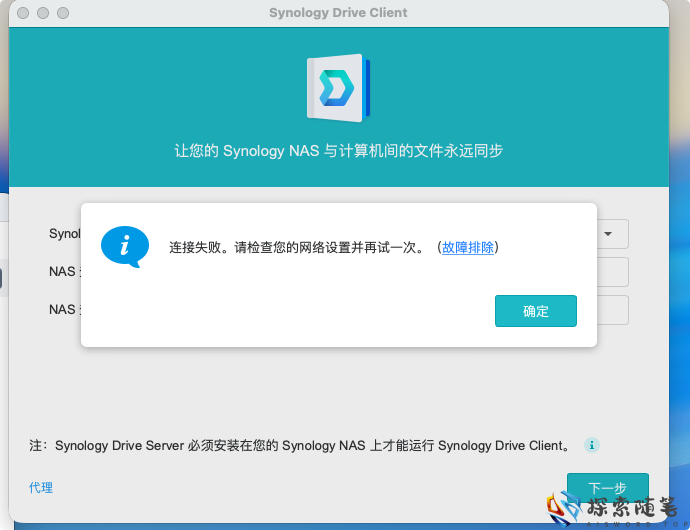Screen dimensions: 690x530
Task: Click the minimize window button
Action: (43, 13)
